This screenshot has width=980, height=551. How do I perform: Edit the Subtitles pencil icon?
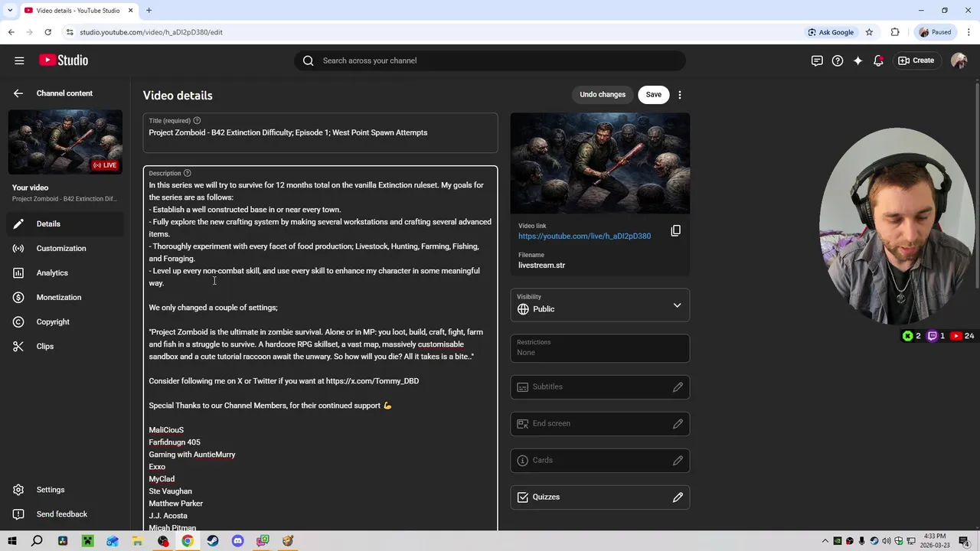678,387
